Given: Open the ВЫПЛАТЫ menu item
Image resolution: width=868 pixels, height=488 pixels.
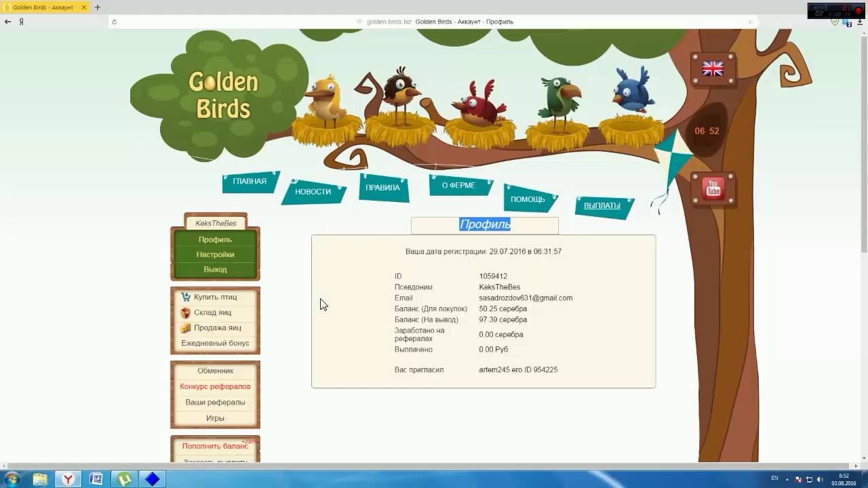Looking at the screenshot, I should 602,205.
